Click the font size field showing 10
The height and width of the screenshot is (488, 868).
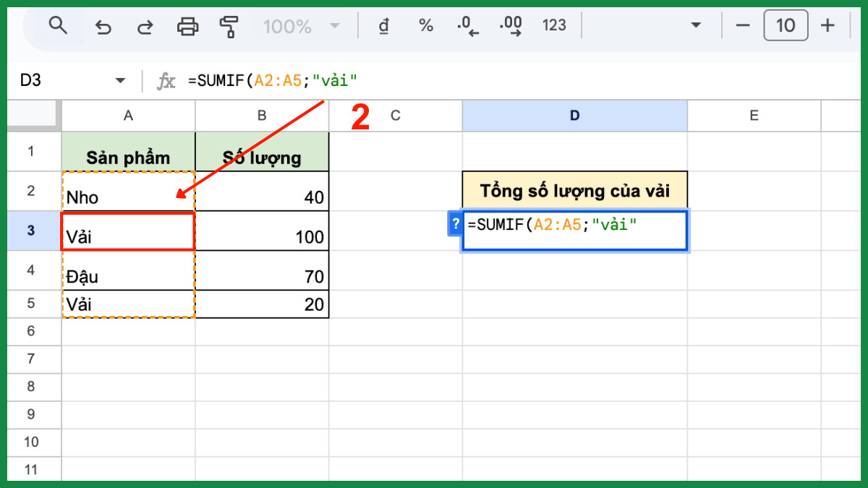(786, 27)
